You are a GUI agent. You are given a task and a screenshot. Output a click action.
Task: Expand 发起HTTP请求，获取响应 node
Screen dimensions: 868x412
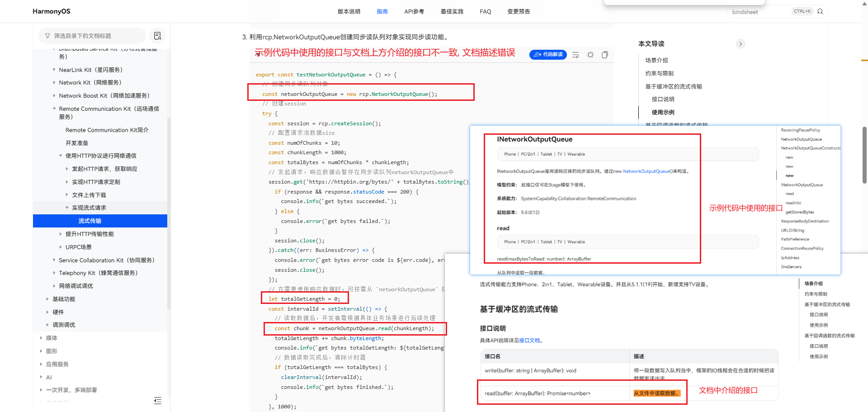[67, 169]
